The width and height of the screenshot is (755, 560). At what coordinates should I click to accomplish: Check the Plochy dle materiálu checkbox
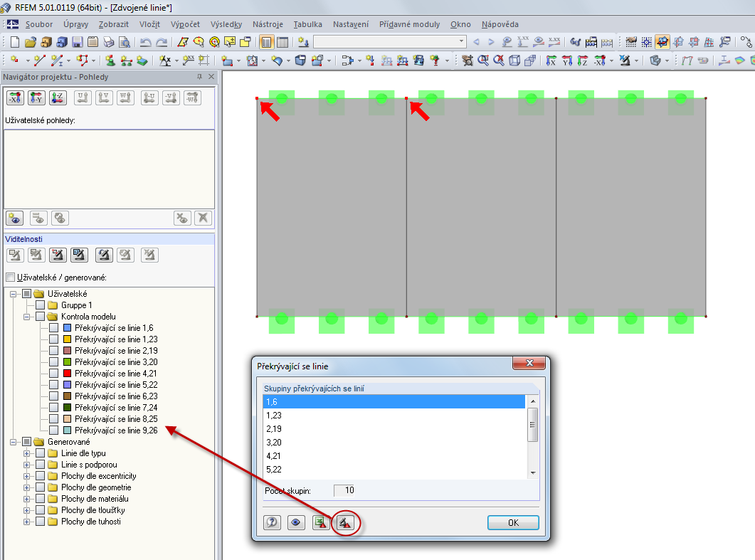(41, 499)
